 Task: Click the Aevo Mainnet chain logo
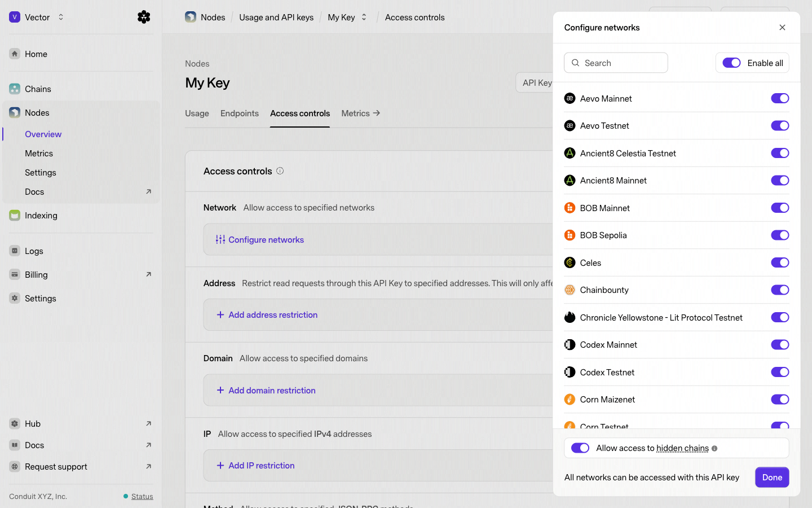(570, 98)
